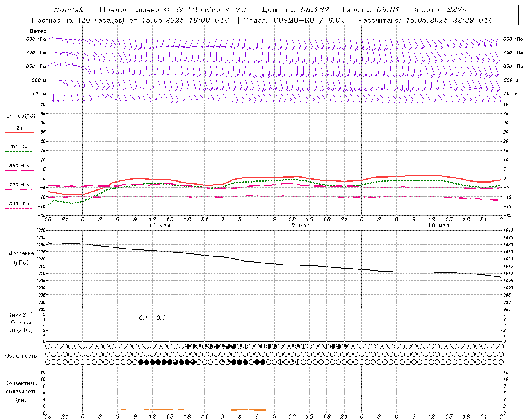Click the Долгота: 88.137 longitude value

(x=295, y=10)
